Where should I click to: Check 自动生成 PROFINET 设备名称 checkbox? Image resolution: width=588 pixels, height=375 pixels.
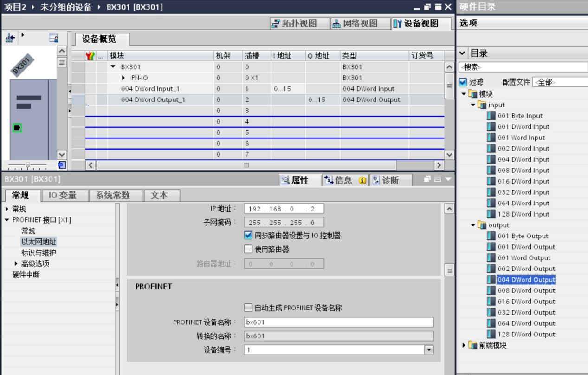click(x=248, y=308)
